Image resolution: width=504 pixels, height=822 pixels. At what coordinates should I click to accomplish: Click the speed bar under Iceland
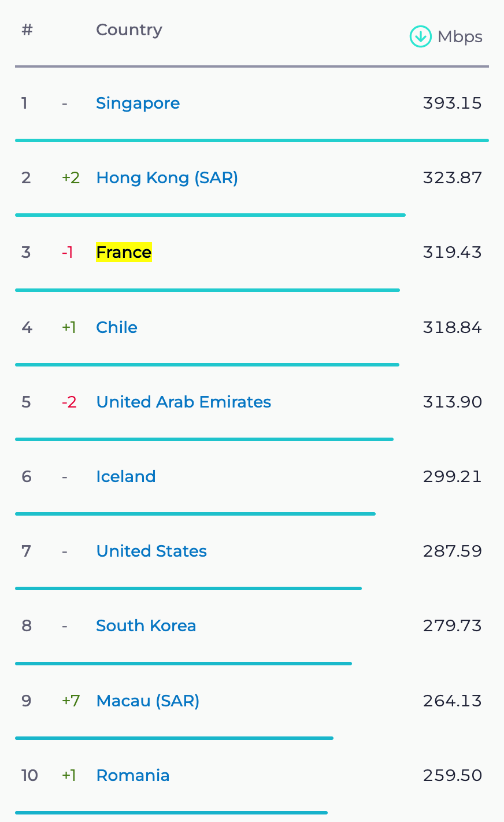pyautogui.click(x=195, y=514)
